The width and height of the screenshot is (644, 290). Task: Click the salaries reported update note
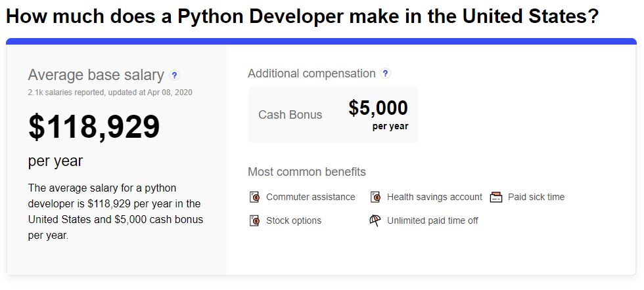point(110,93)
